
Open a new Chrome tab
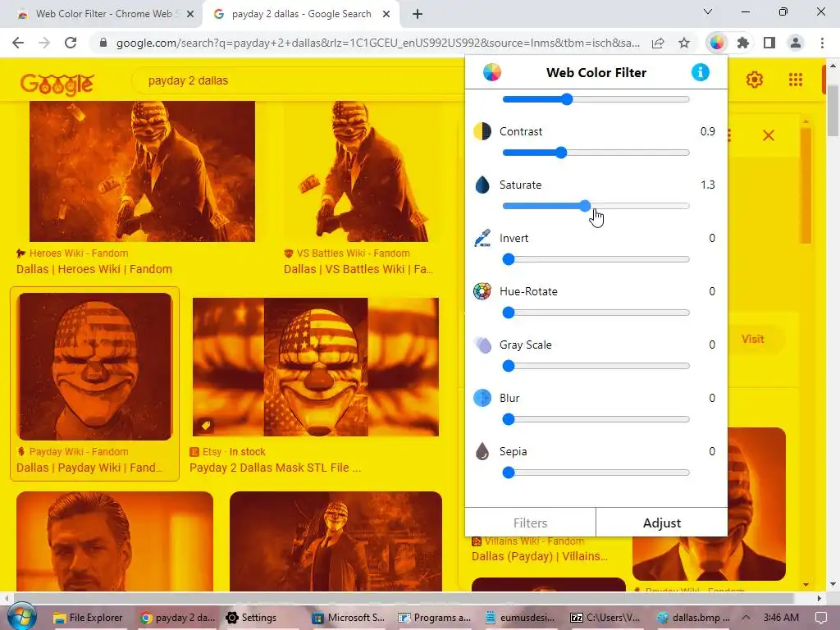click(418, 14)
